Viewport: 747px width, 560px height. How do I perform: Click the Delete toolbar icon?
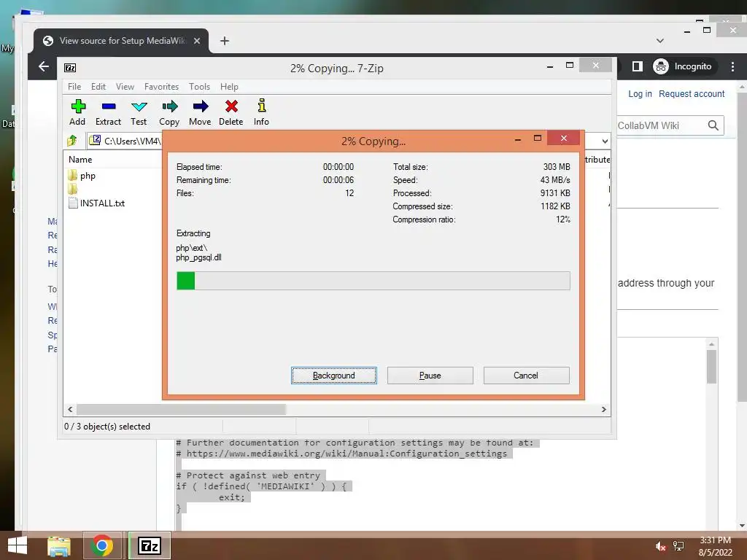[231, 106]
